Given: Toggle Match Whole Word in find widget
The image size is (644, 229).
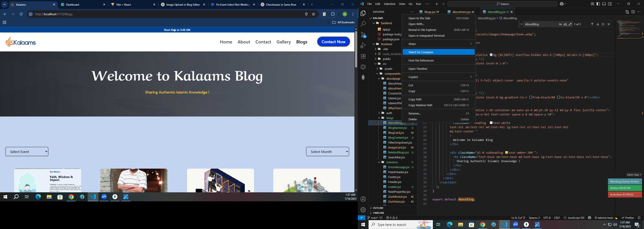Looking at the screenshot, I should 565,24.
